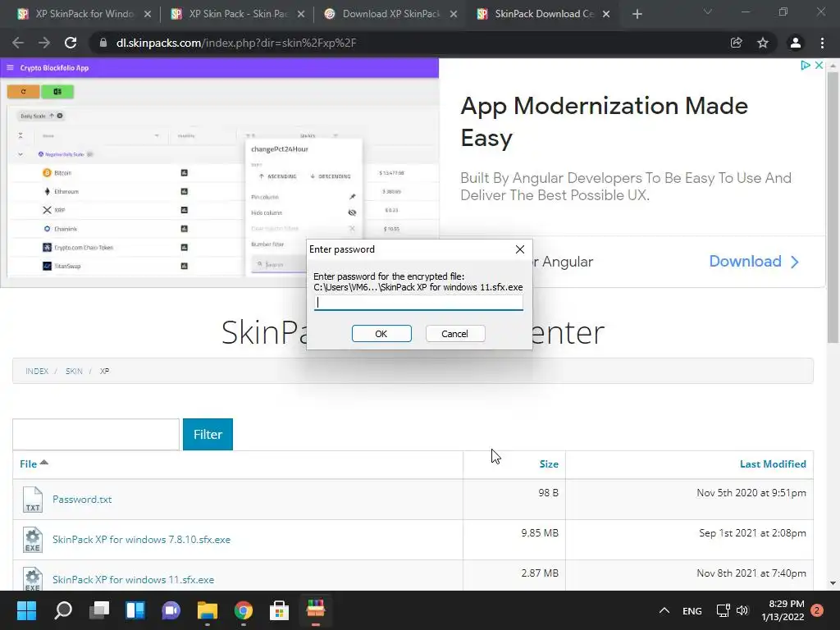This screenshot has width=840, height=630.
Task: Click the scrollbar down arrow
Action: tap(833, 583)
